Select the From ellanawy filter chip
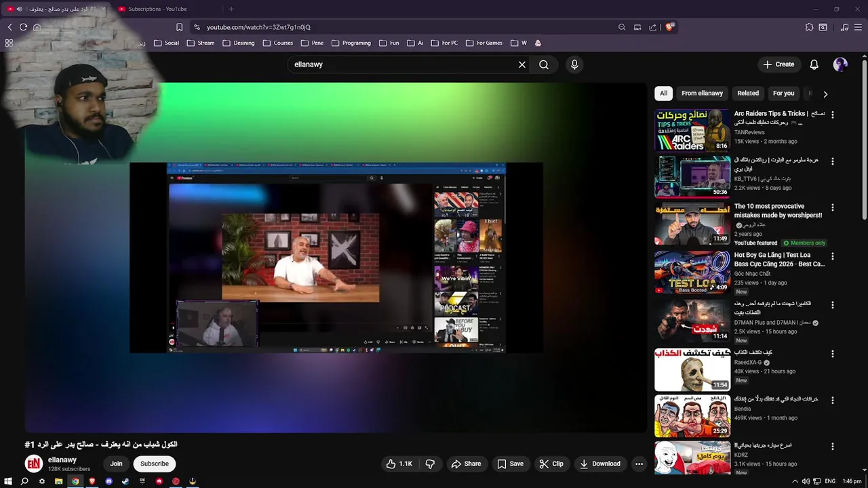868x488 pixels. click(703, 94)
